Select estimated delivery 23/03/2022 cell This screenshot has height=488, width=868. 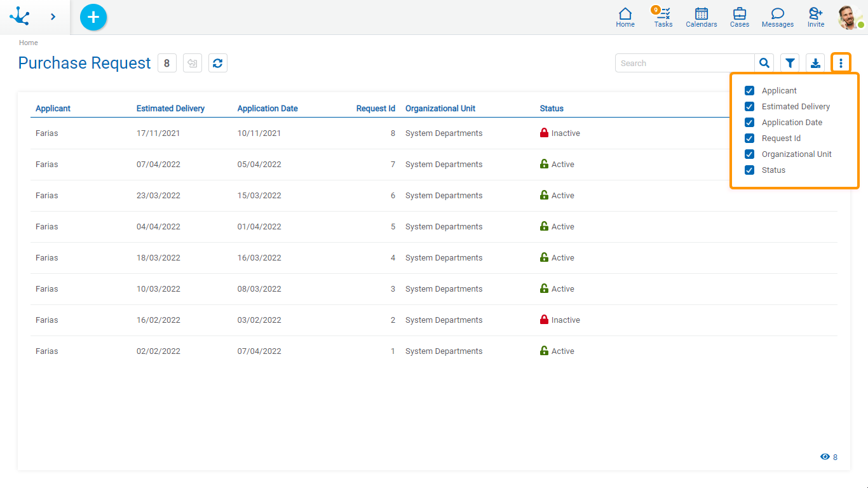click(158, 196)
